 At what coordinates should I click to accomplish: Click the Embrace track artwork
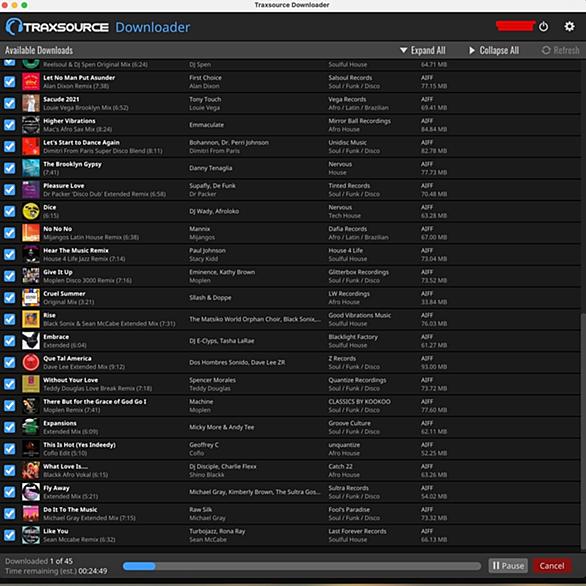(31, 340)
